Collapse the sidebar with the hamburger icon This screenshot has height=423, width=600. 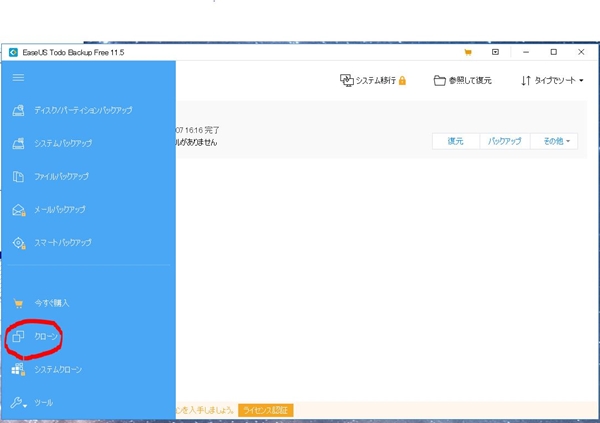[x=18, y=78]
